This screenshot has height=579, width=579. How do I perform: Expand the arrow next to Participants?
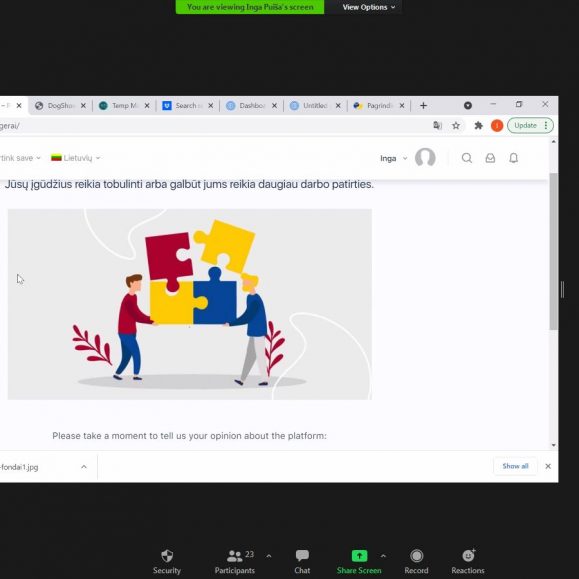coord(269,556)
